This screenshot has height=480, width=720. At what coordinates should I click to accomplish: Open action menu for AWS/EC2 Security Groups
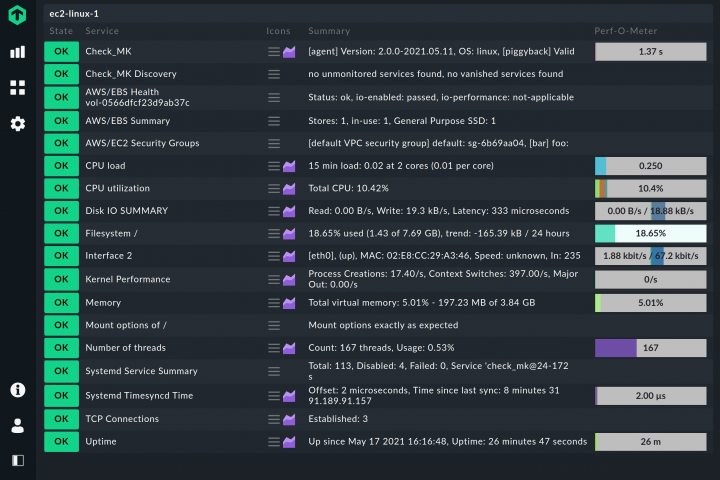pos(274,143)
